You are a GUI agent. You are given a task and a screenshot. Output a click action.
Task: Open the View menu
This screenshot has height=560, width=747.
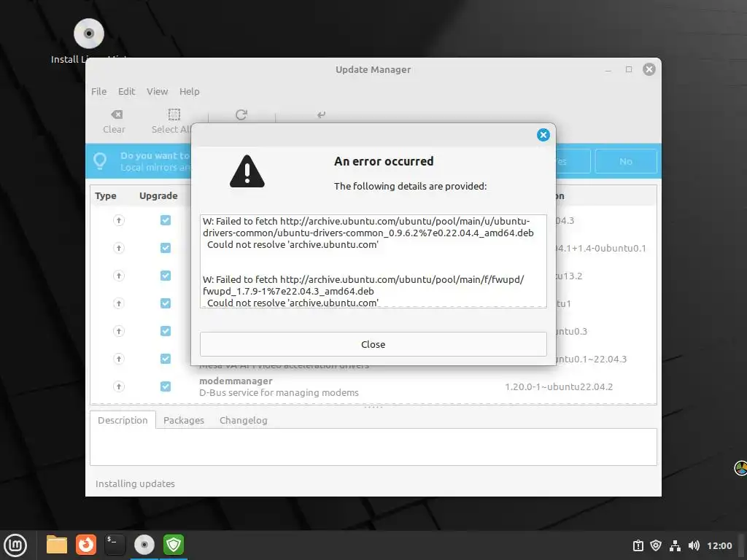point(158,91)
